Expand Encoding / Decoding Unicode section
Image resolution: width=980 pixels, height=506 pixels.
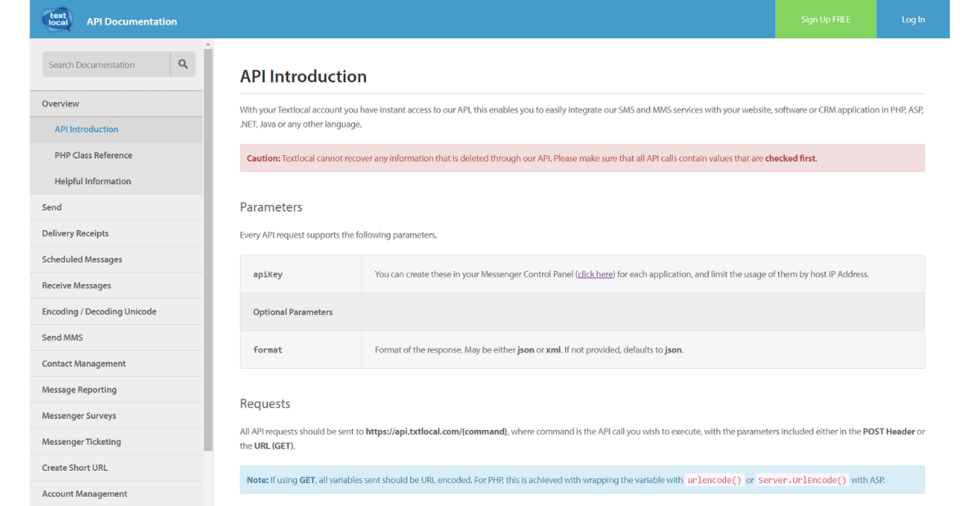tap(116, 312)
